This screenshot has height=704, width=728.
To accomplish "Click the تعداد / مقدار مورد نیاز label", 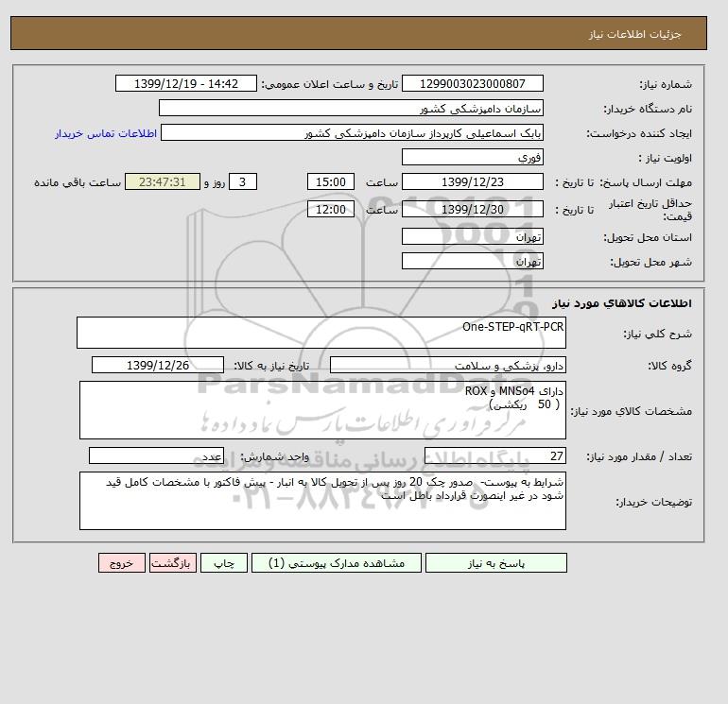I will click(639, 457).
